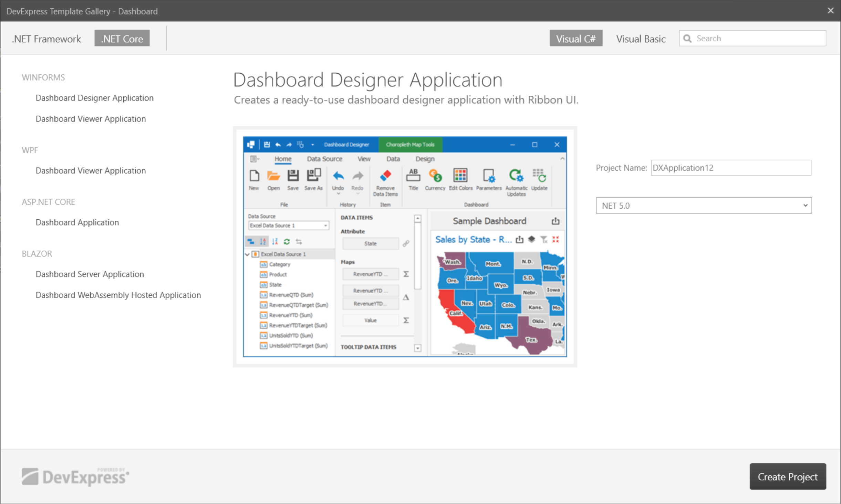Click the Project Name text field
This screenshot has width=841, height=504.
tap(730, 168)
